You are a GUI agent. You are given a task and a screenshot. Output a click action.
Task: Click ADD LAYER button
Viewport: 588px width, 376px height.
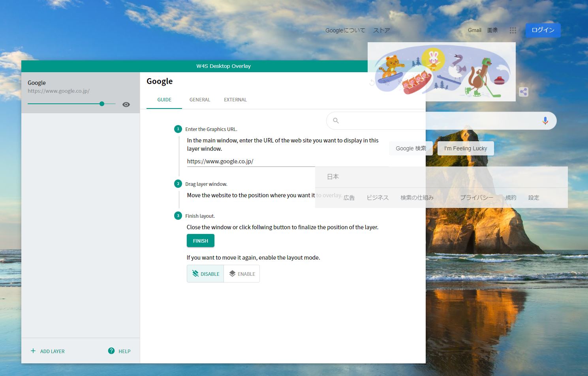47,351
